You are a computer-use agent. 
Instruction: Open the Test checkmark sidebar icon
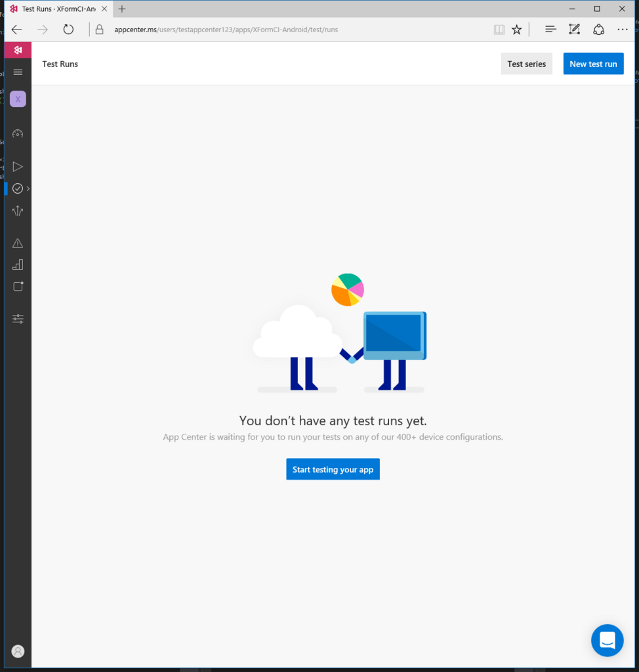coord(18,188)
